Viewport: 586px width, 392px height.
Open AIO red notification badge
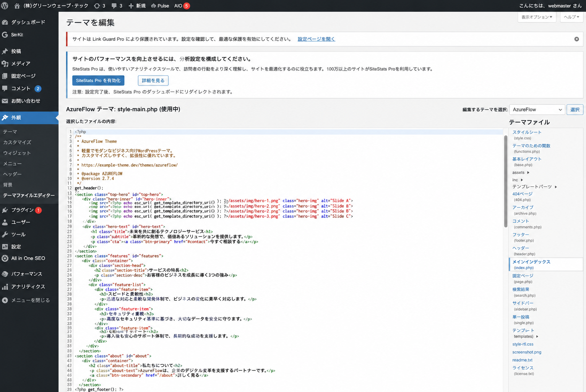[187, 6]
